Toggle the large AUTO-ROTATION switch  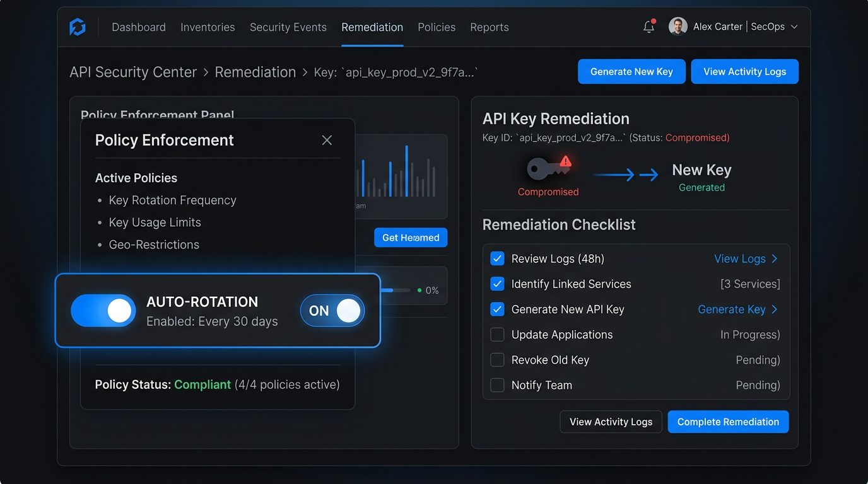[103, 311]
